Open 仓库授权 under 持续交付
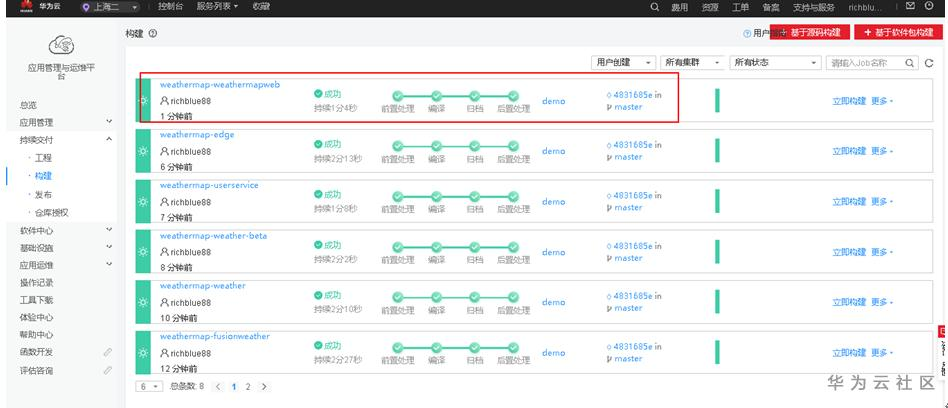This screenshot has width=948, height=408. point(52,213)
